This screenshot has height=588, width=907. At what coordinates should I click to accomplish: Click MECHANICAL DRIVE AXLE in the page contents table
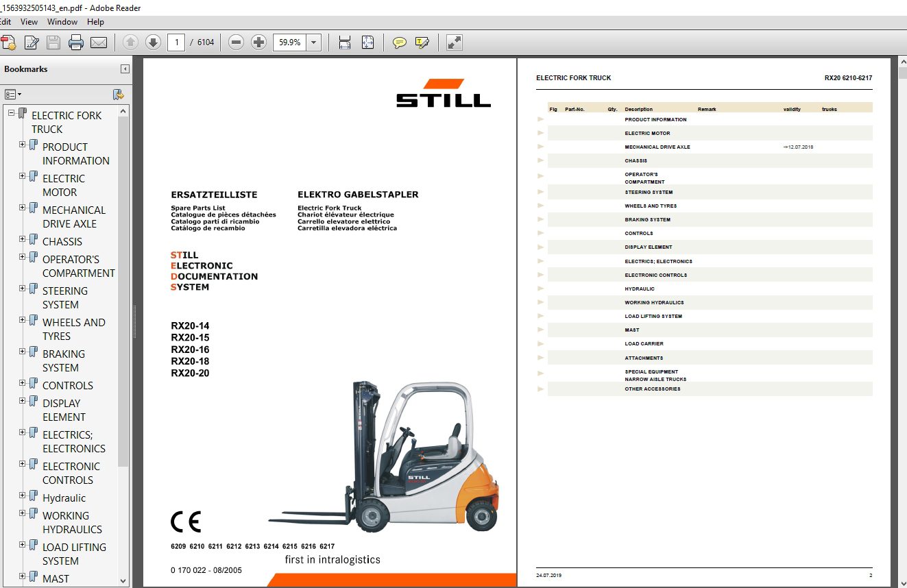click(x=657, y=147)
